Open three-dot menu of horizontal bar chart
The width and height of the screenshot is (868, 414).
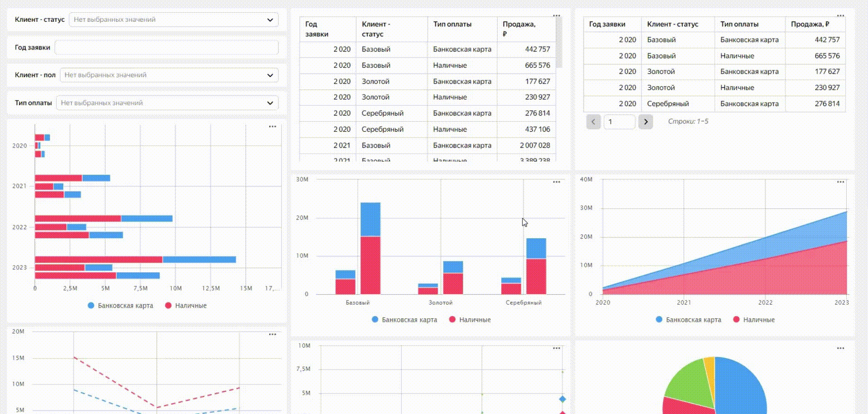point(272,127)
